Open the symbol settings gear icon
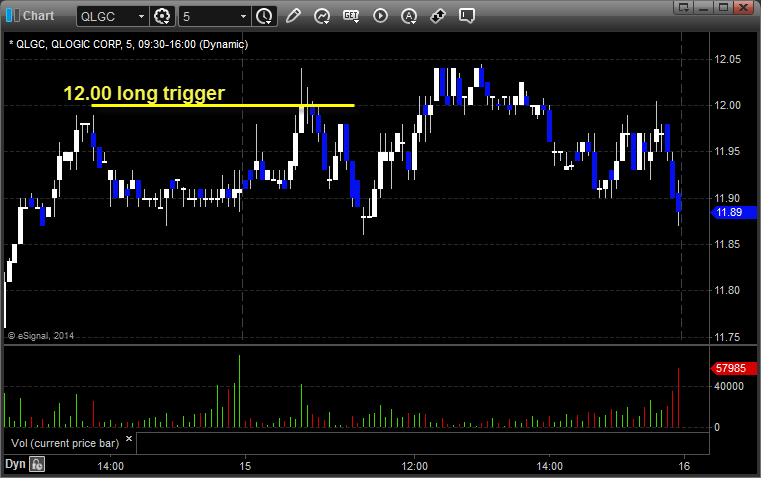 pos(162,16)
